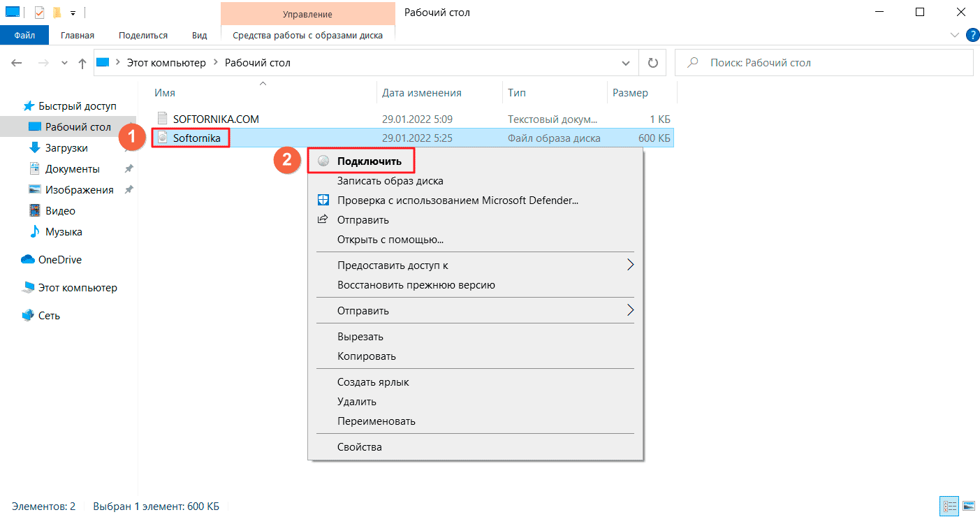
Task: Click the Downloads arrow icon in sidebar
Action: pyautogui.click(x=34, y=147)
